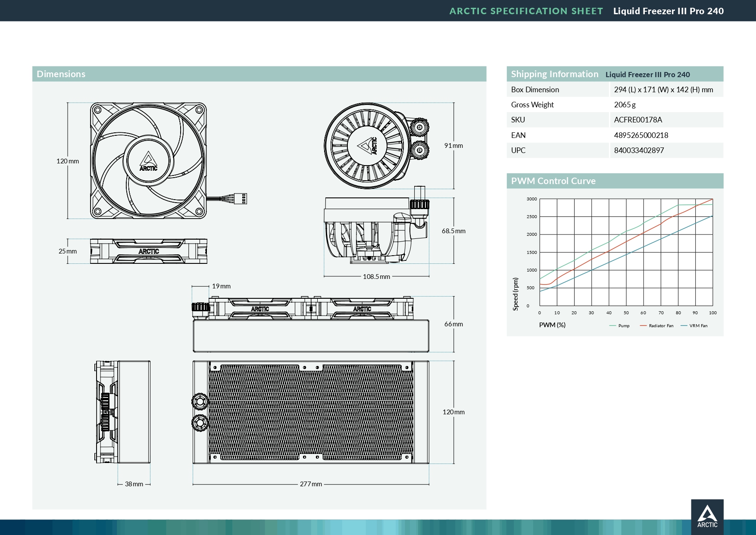This screenshot has height=535, width=756.
Task: Click the '120 mm' radiator height label
Action: [453, 412]
